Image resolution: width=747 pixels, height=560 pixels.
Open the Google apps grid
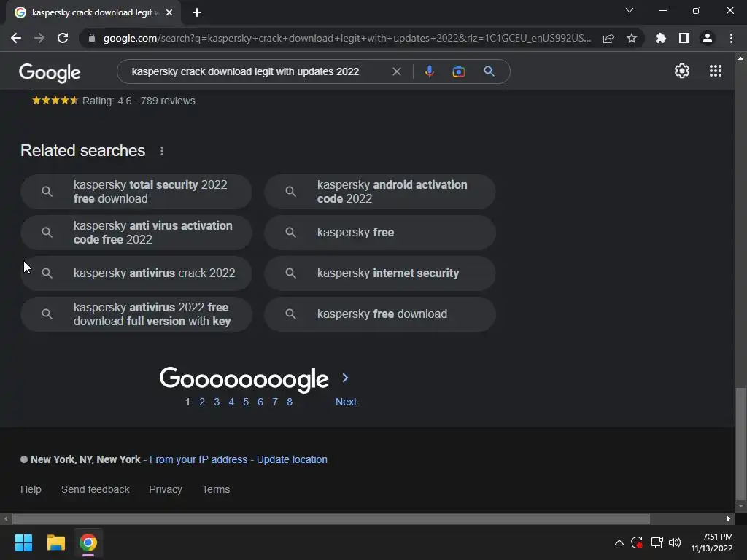pyautogui.click(x=716, y=71)
